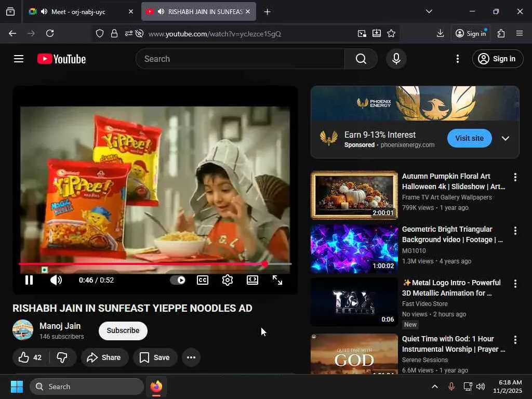The image size is (532, 399).
Task: Open the Firefox application menu
Action: (x=520, y=33)
